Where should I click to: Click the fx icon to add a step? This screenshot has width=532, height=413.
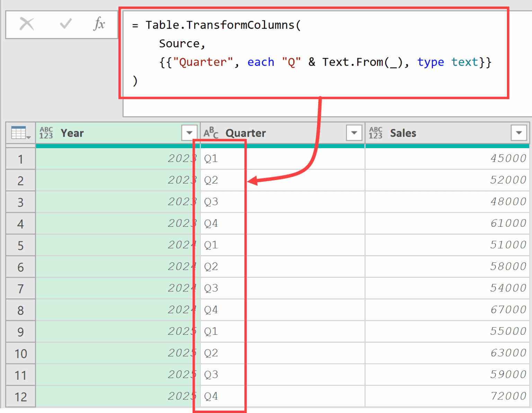click(100, 24)
